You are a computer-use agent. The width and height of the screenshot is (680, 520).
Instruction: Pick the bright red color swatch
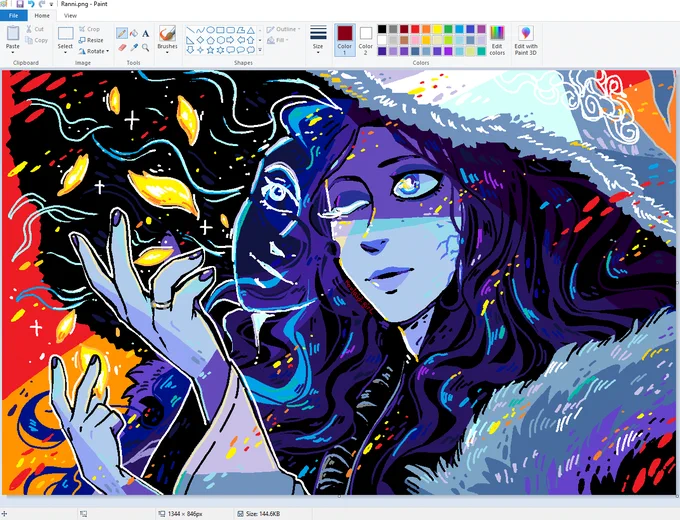click(x=415, y=29)
